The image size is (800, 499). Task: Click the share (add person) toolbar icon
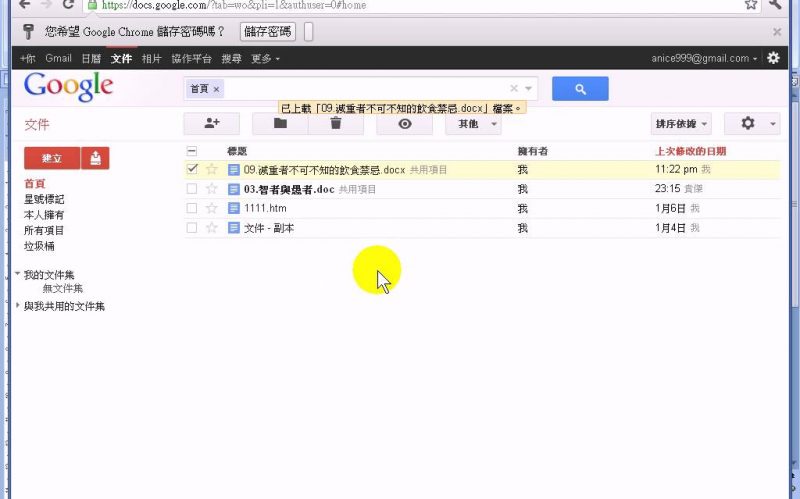tap(212, 123)
